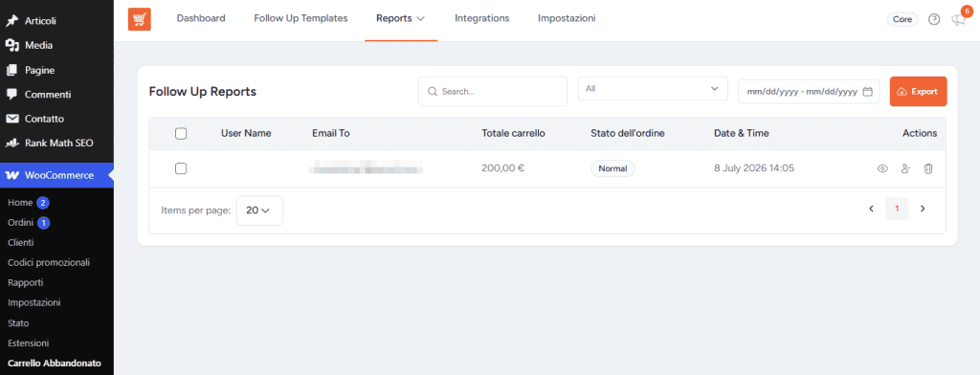Go to the previous page arrow
980x375 pixels.
(871, 209)
